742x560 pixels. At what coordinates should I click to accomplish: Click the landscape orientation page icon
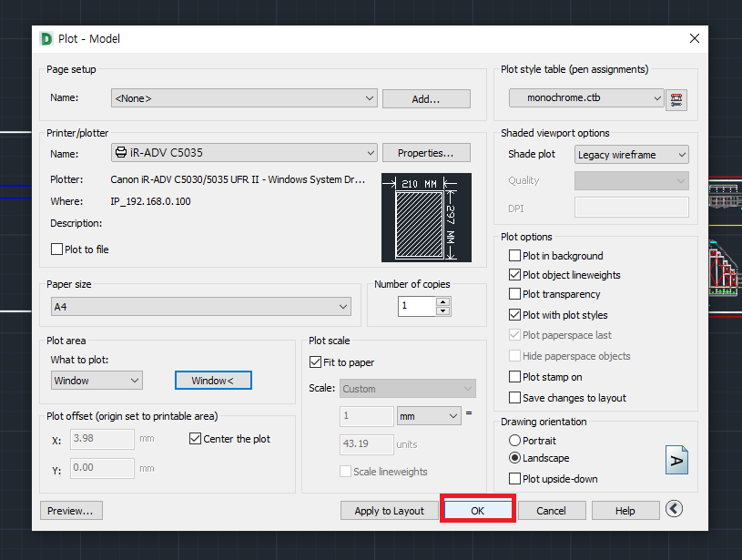pyautogui.click(x=676, y=460)
